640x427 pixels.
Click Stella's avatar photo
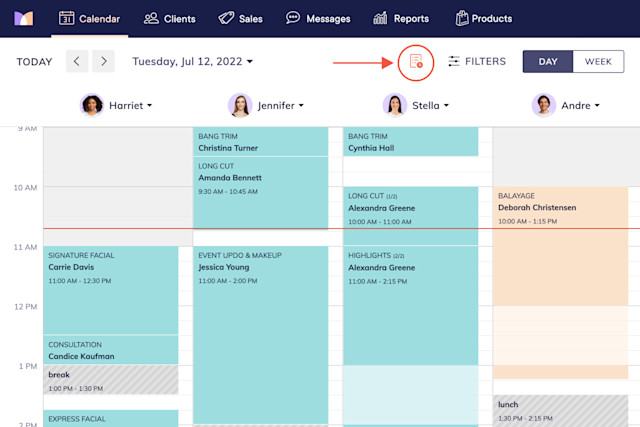coord(395,105)
